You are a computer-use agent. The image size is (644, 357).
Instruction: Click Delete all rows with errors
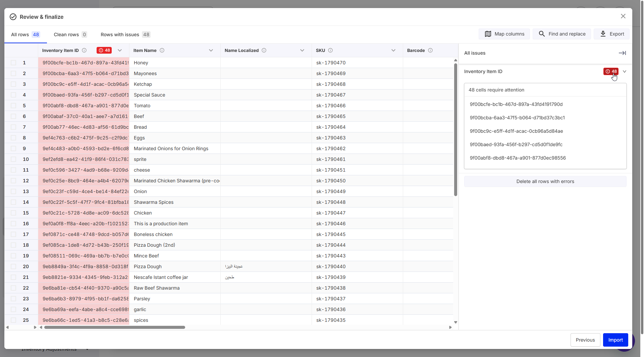(545, 181)
